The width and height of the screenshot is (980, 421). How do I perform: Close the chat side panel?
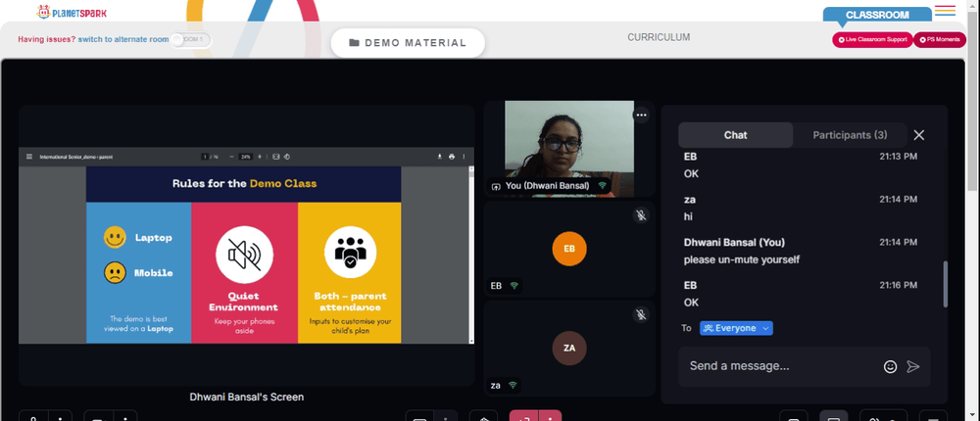(x=919, y=135)
